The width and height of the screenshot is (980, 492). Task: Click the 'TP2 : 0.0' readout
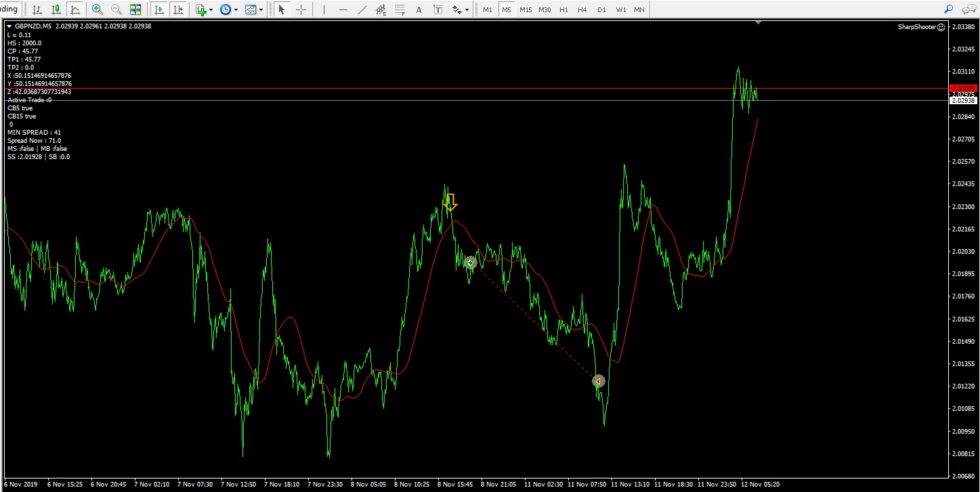[20, 68]
